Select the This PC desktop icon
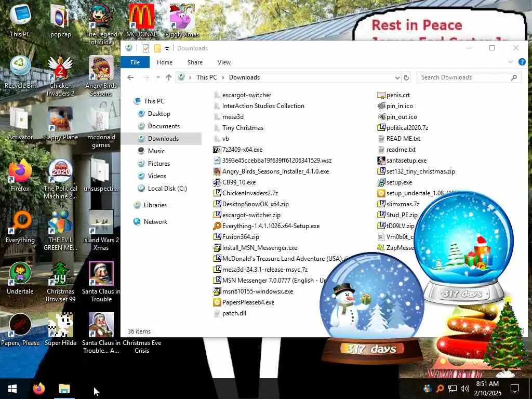The image size is (532, 399). click(x=20, y=21)
